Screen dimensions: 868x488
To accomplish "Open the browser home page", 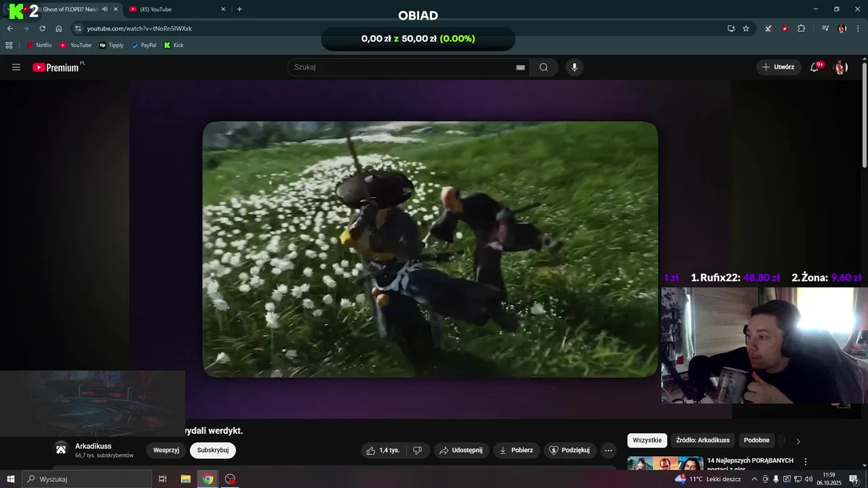I will (58, 28).
